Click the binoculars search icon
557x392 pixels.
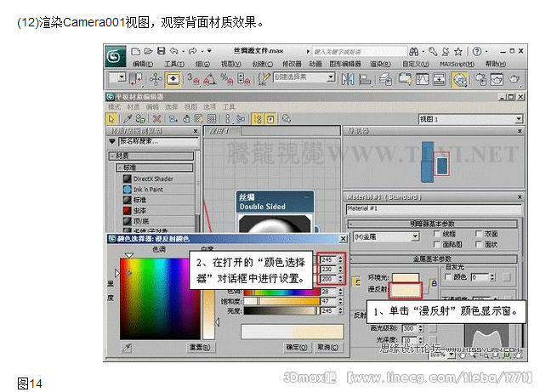(x=413, y=52)
